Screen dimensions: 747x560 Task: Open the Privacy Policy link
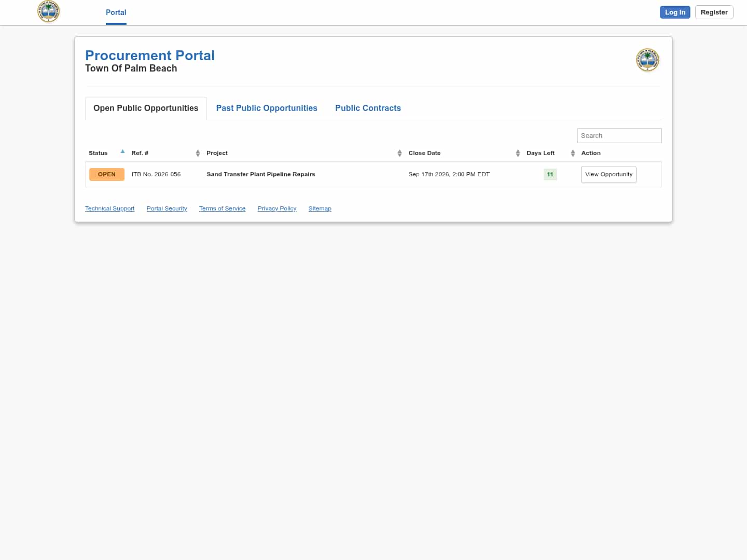[x=277, y=208]
